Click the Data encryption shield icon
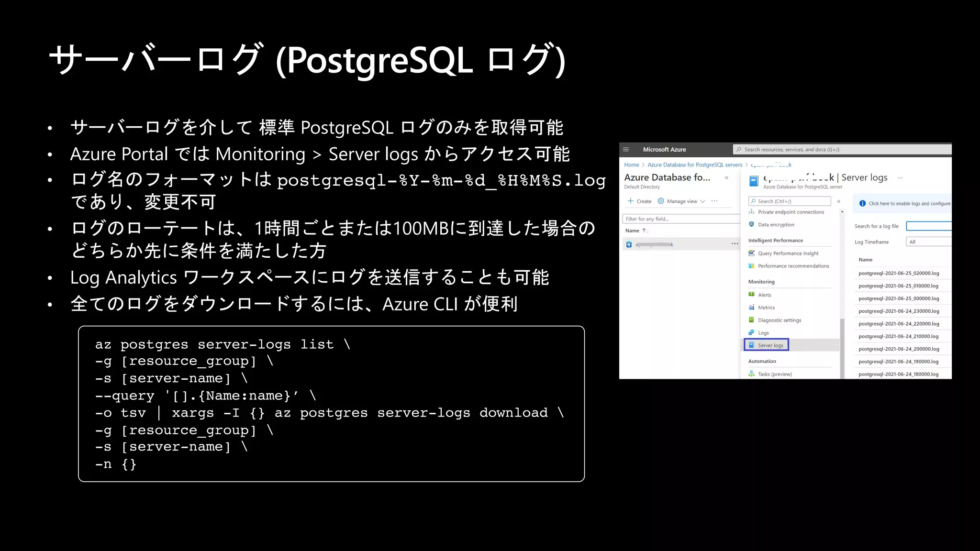The height and width of the screenshot is (551, 980). [752, 224]
